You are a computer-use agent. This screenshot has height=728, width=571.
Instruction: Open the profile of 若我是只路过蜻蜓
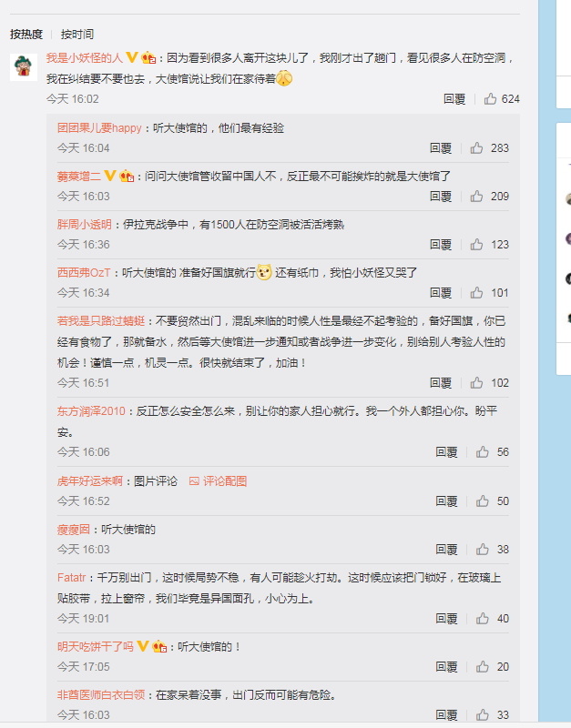click(x=101, y=321)
